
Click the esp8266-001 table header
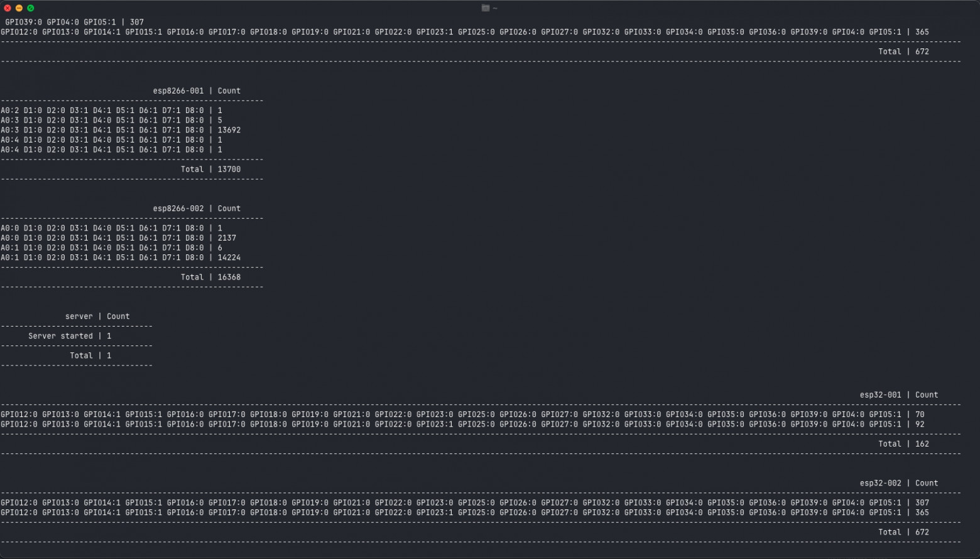click(x=197, y=91)
